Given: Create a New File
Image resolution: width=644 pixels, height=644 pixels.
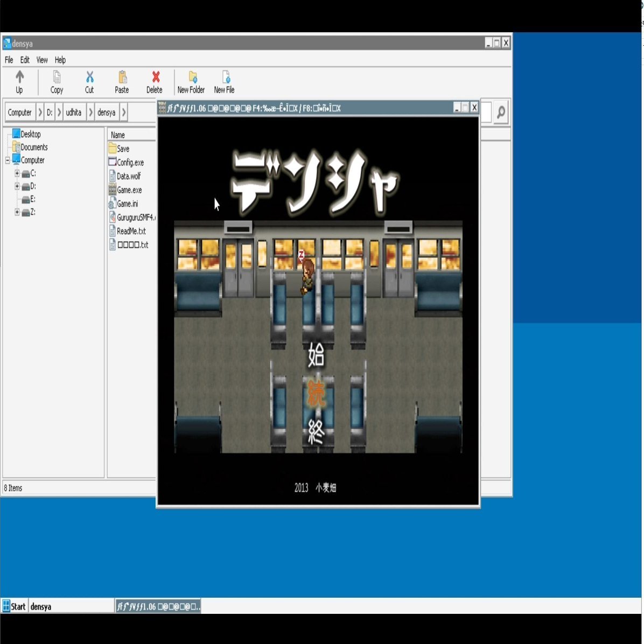Looking at the screenshot, I should (224, 82).
